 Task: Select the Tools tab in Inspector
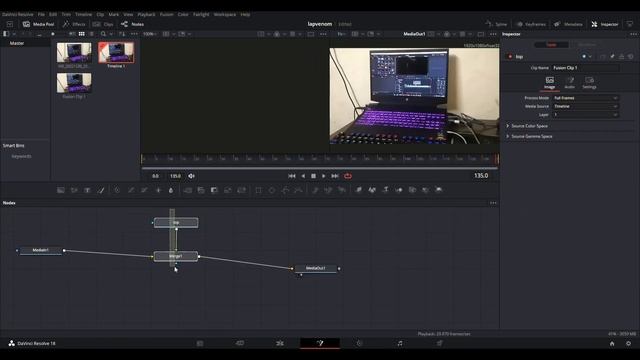551,44
